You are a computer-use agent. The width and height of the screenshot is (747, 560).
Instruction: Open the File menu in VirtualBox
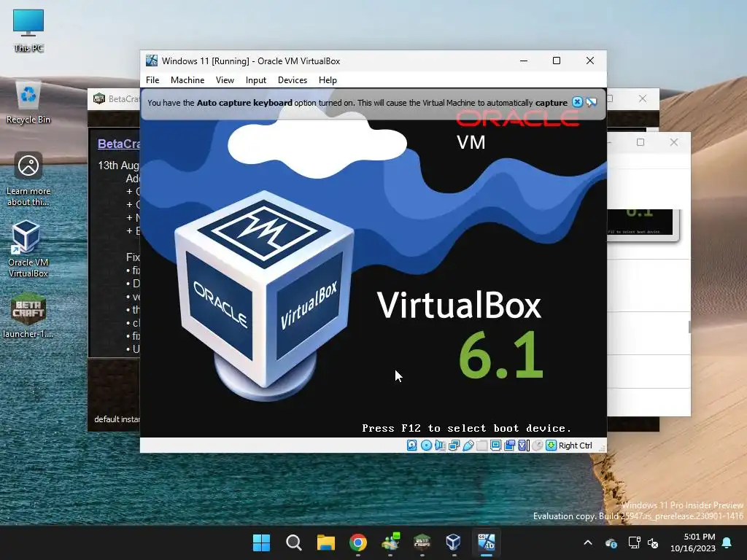pos(152,80)
